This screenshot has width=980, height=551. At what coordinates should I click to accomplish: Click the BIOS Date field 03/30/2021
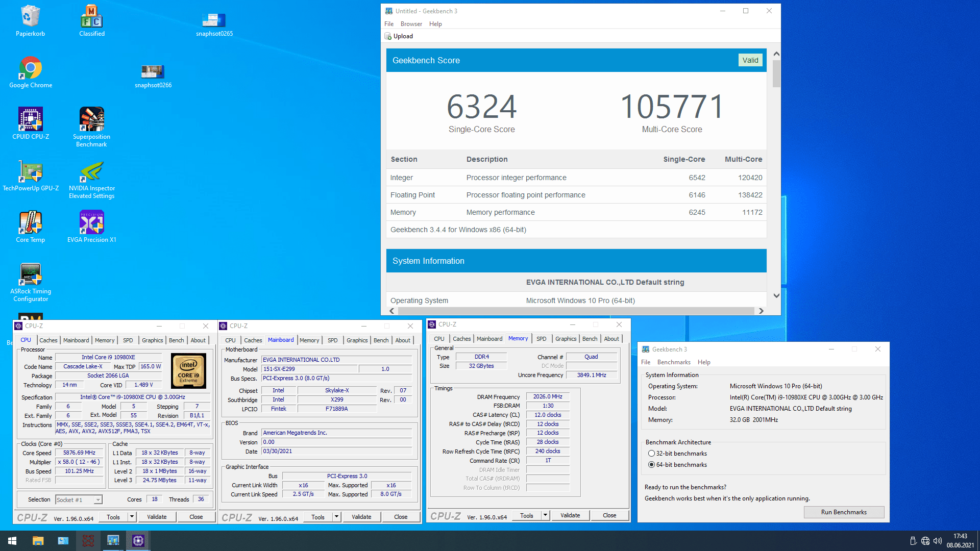(336, 452)
